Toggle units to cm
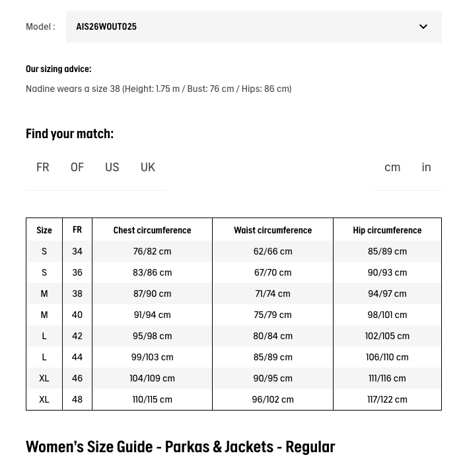The height and width of the screenshot is (476, 463). point(392,167)
